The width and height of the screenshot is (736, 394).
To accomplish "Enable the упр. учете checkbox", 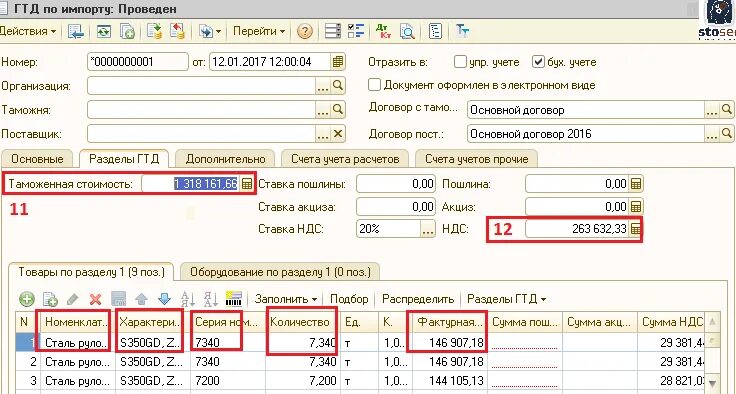I will 460,62.
